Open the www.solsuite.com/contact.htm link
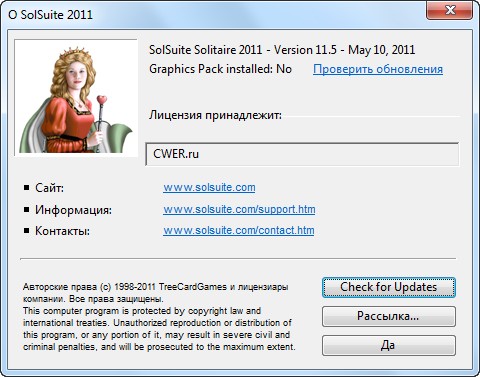 point(239,230)
